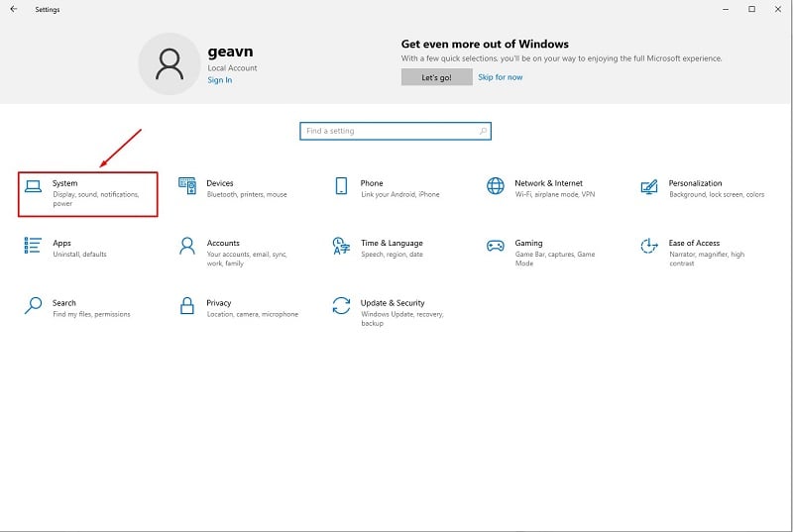Focus the Find a setting search box
Screen dimensions: 793x532
click(395, 132)
